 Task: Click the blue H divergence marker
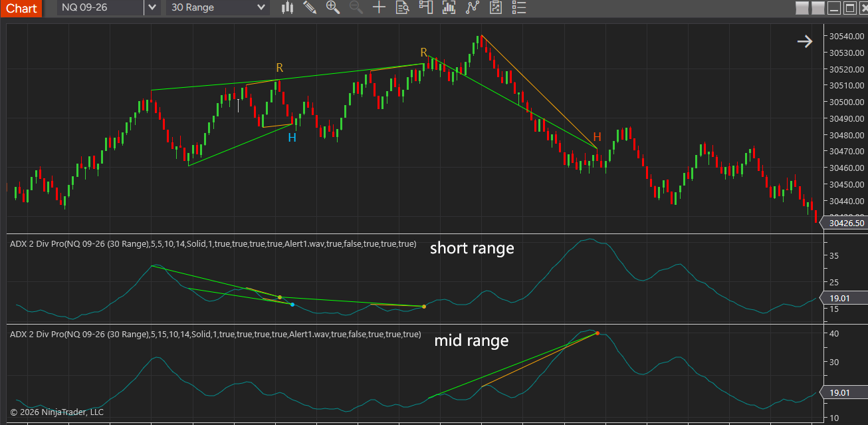292,138
